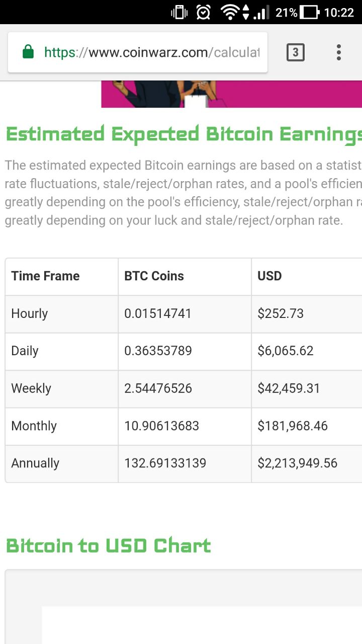This screenshot has width=362, height=644.
Task: Open Chrome's three-dot overflow menu
Action: click(338, 52)
